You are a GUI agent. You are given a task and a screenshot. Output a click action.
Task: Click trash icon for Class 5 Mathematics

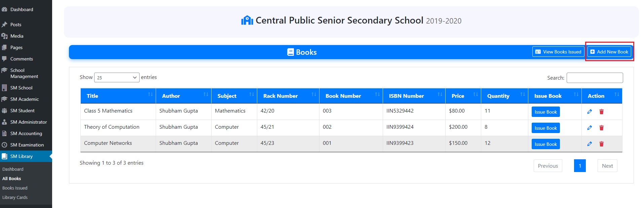[x=602, y=112]
